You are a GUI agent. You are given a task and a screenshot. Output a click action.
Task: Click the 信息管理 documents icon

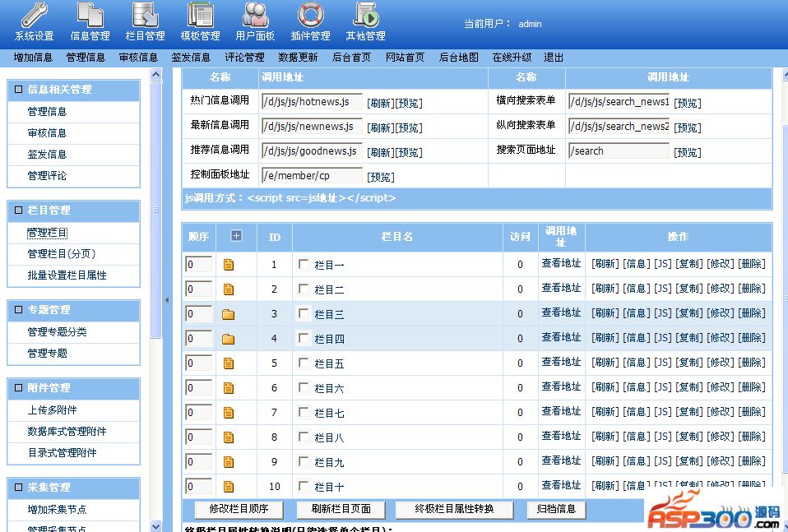pos(90,15)
